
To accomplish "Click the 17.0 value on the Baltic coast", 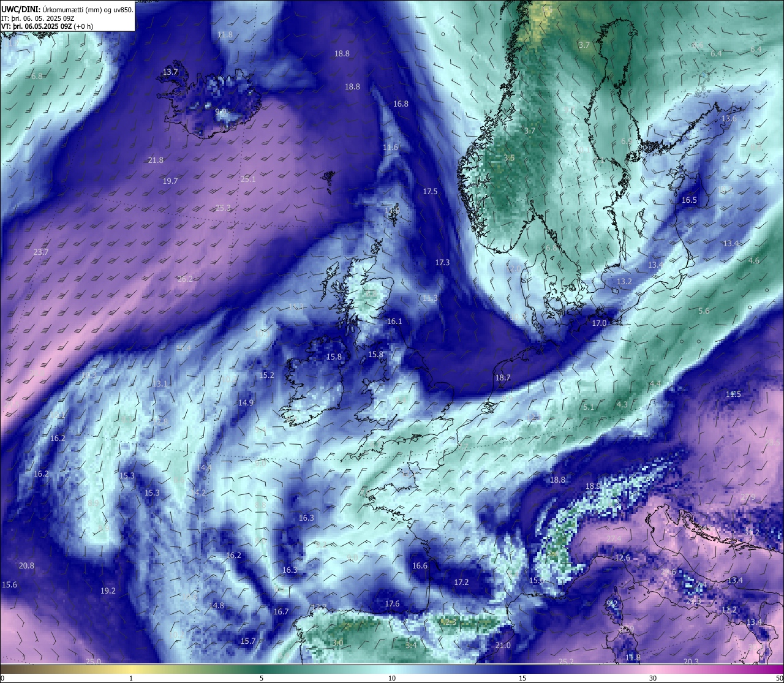I will tap(599, 323).
